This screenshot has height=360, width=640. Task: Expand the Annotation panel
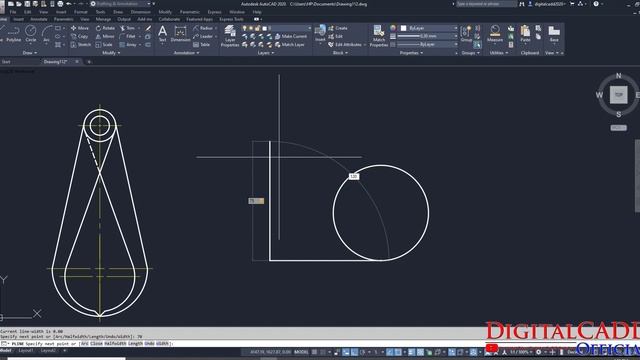click(x=186, y=53)
